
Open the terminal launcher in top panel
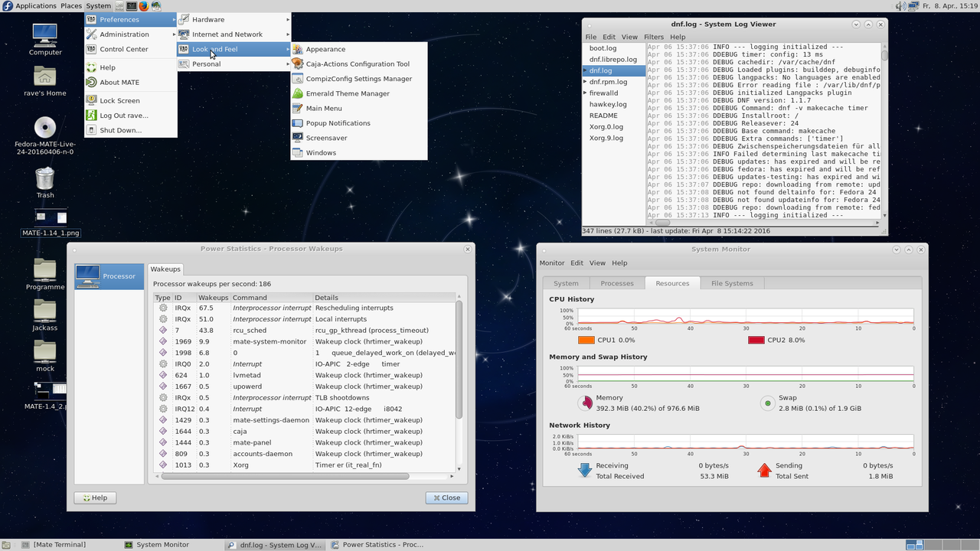pyautogui.click(x=130, y=5)
